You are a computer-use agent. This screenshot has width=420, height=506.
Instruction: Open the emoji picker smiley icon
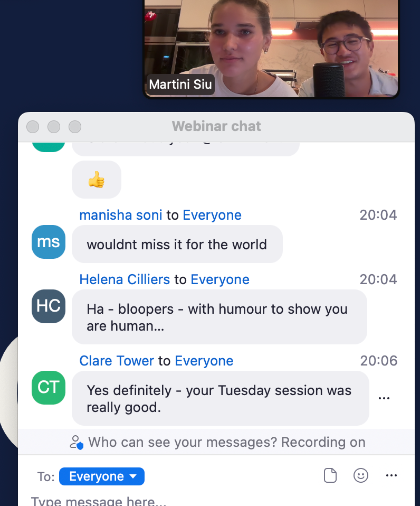click(361, 475)
